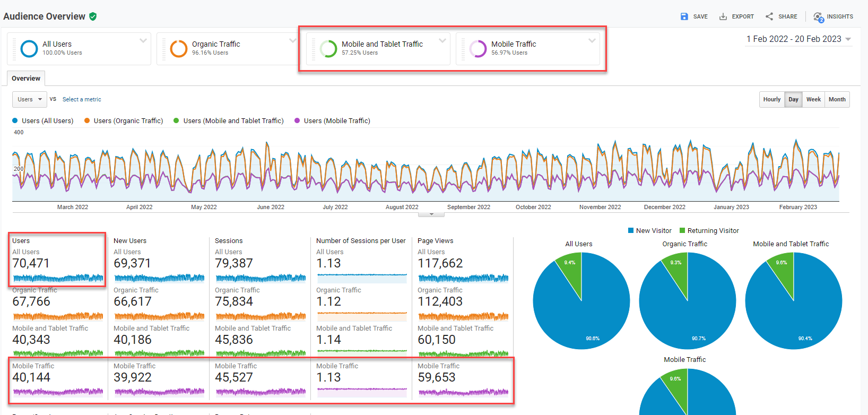Viewport: 868px width, 415px height.
Task: Select the Week time granularity
Action: (x=813, y=99)
